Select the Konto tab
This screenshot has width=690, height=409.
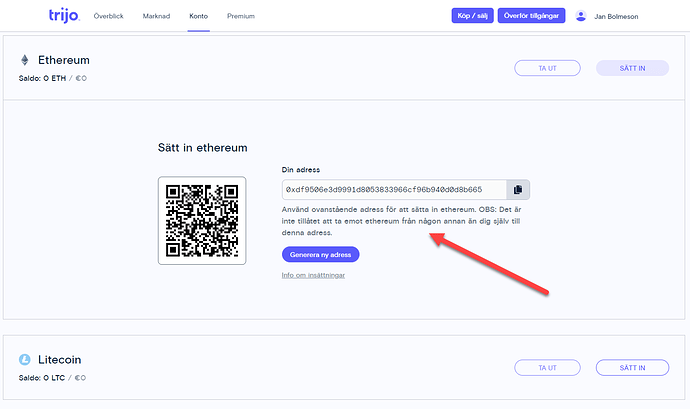tap(199, 17)
